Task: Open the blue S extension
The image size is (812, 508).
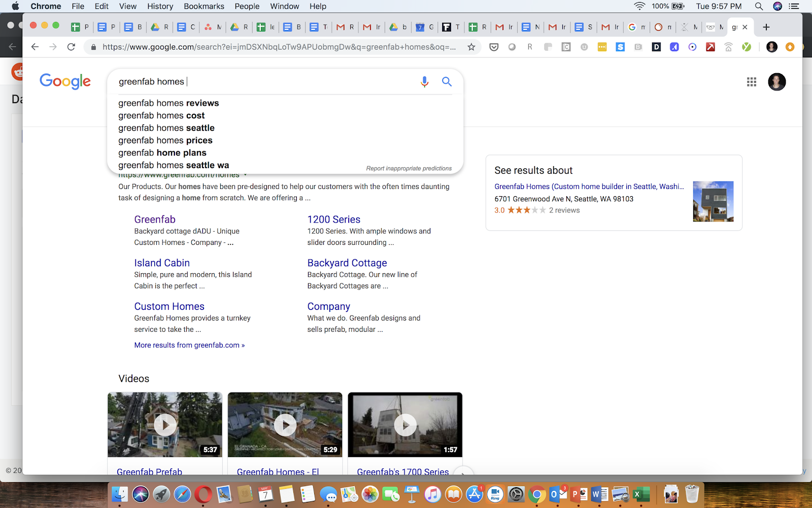Action: pyautogui.click(x=620, y=47)
